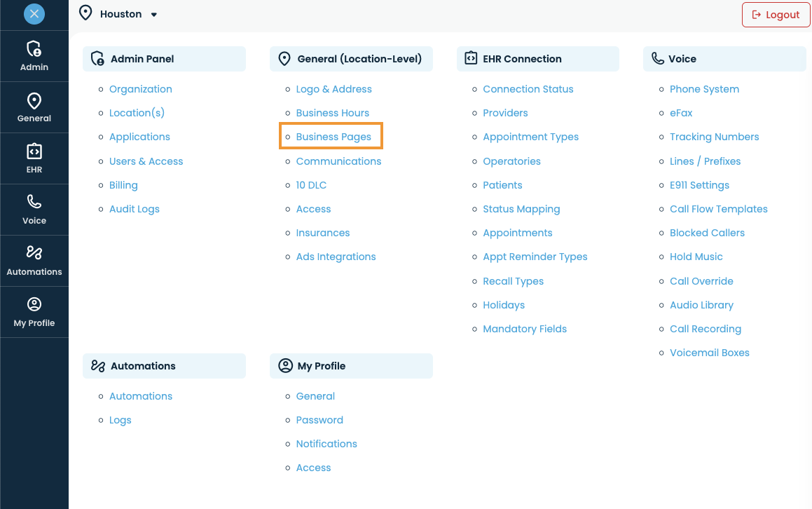
Task: Expand the Houston location dropdown arrow
Action: pos(154,15)
